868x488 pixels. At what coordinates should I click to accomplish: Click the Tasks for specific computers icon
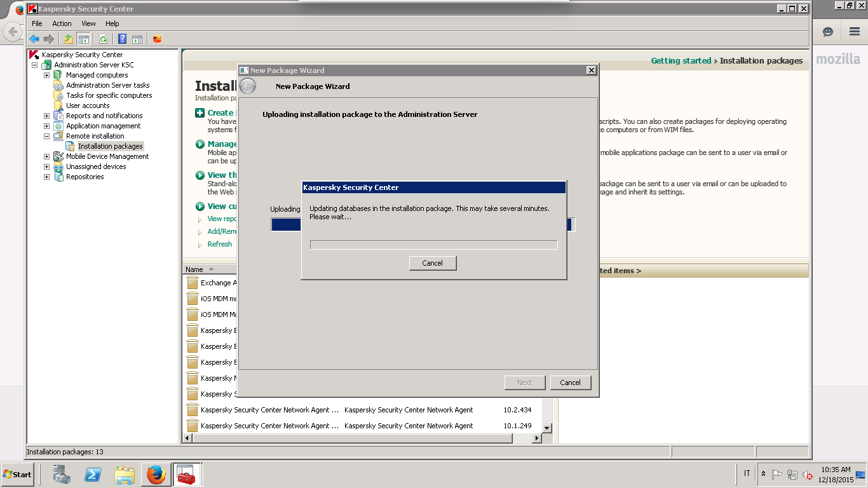click(x=58, y=95)
